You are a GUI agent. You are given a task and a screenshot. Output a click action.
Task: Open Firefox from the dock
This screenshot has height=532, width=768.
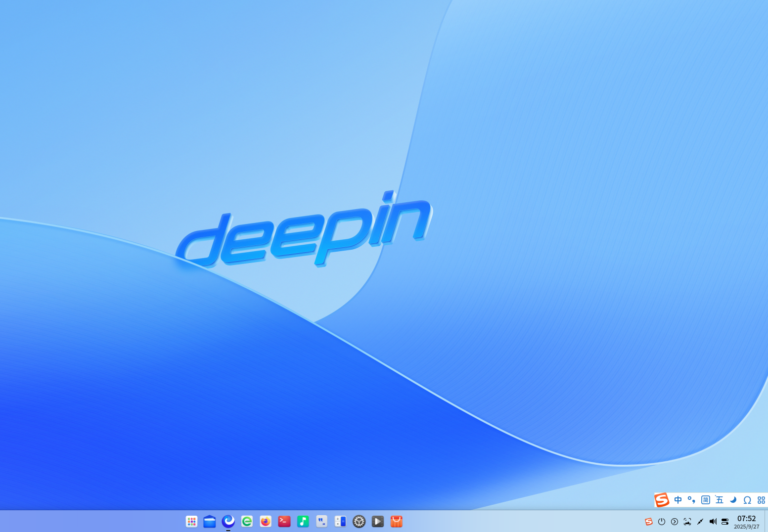pyautogui.click(x=266, y=521)
